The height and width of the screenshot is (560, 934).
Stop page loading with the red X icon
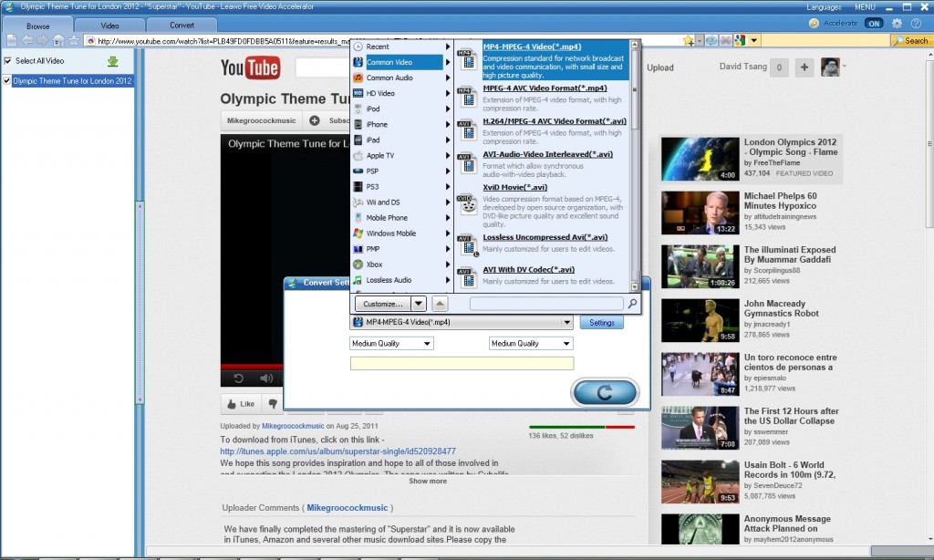pyautogui.click(x=725, y=40)
